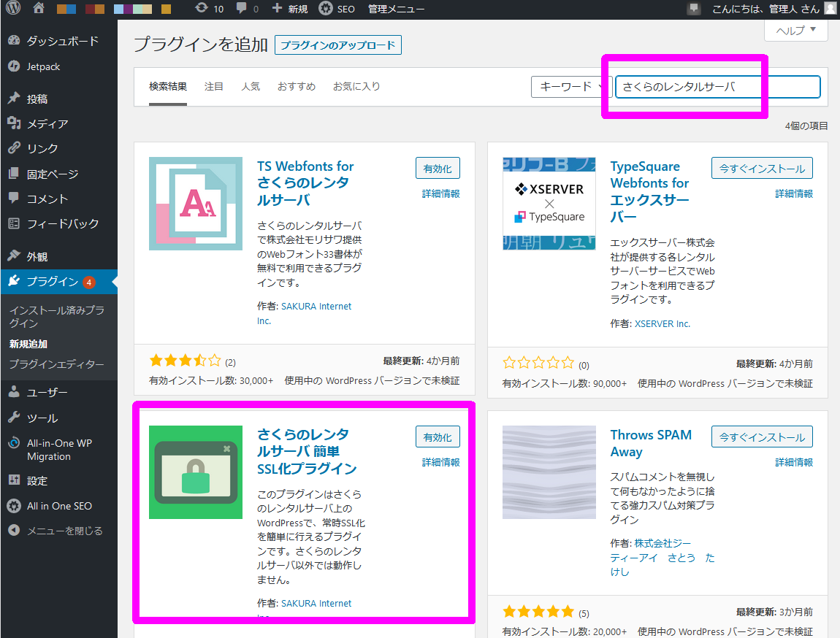The height and width of the screenshot is (638, 840).
Task: Expand the ヘルプ dropdown tab
Action: coord(796,31)
